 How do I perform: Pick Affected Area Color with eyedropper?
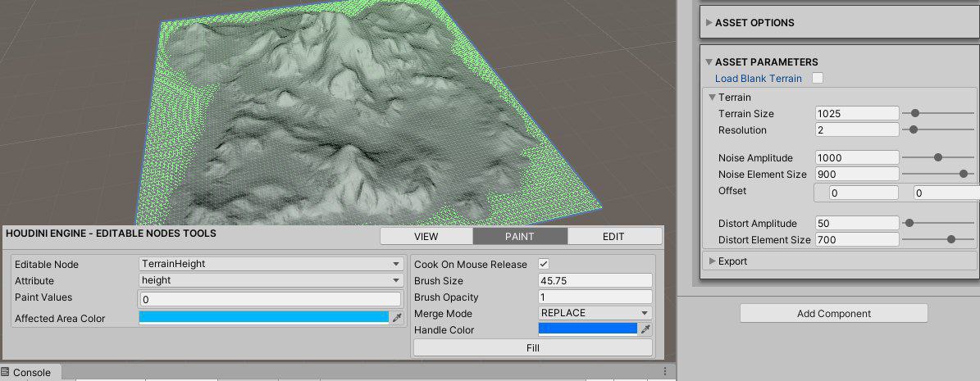point(397,318)
